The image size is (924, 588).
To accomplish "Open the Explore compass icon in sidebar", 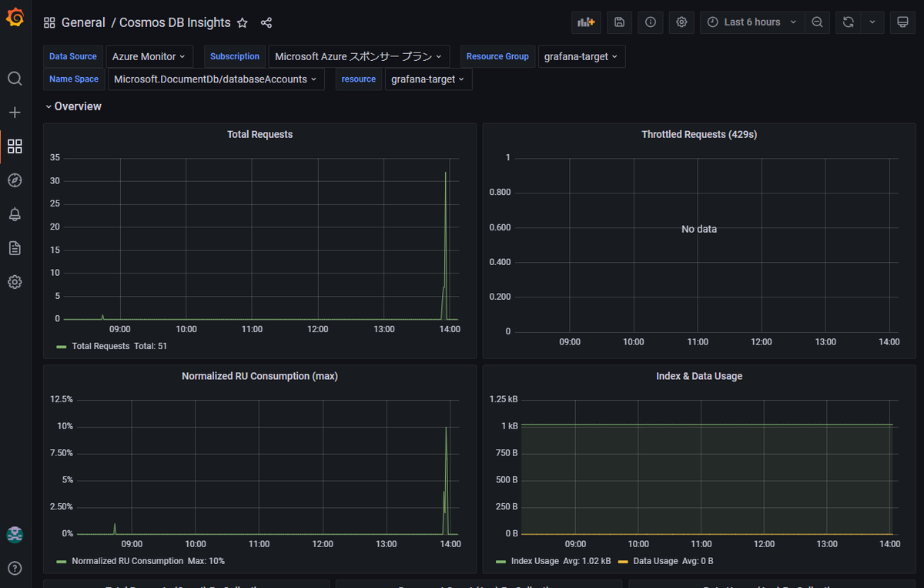I will coord(15,180).
